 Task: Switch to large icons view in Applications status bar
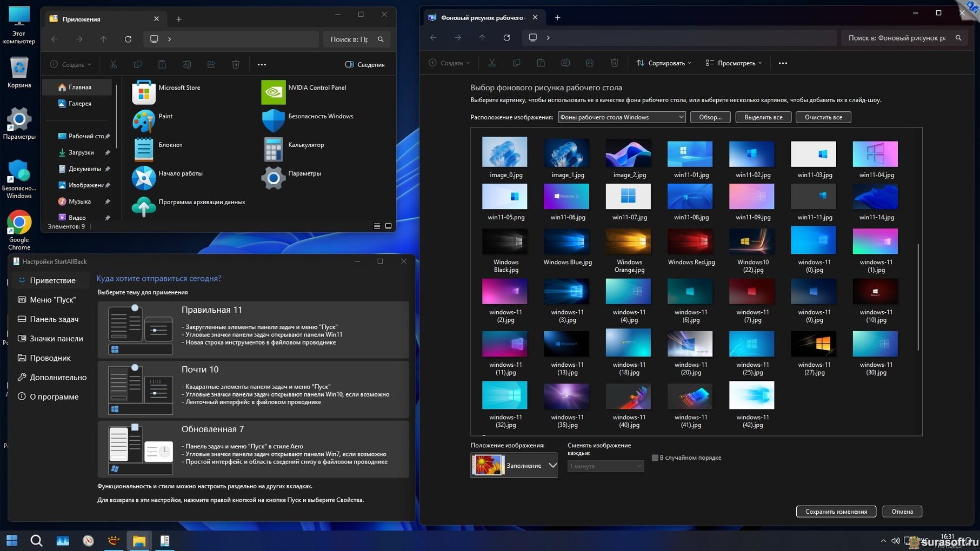(x=388, y=226)
